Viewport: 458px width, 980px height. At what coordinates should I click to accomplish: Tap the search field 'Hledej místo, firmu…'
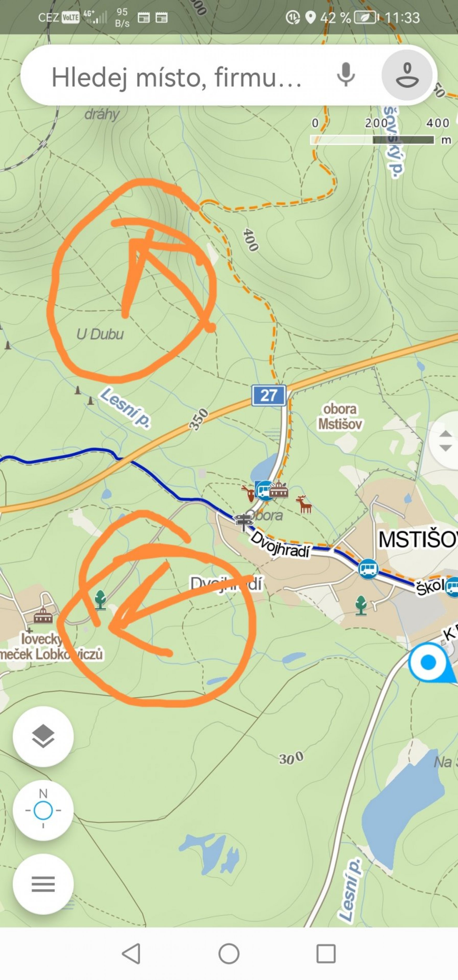(176, 77)
